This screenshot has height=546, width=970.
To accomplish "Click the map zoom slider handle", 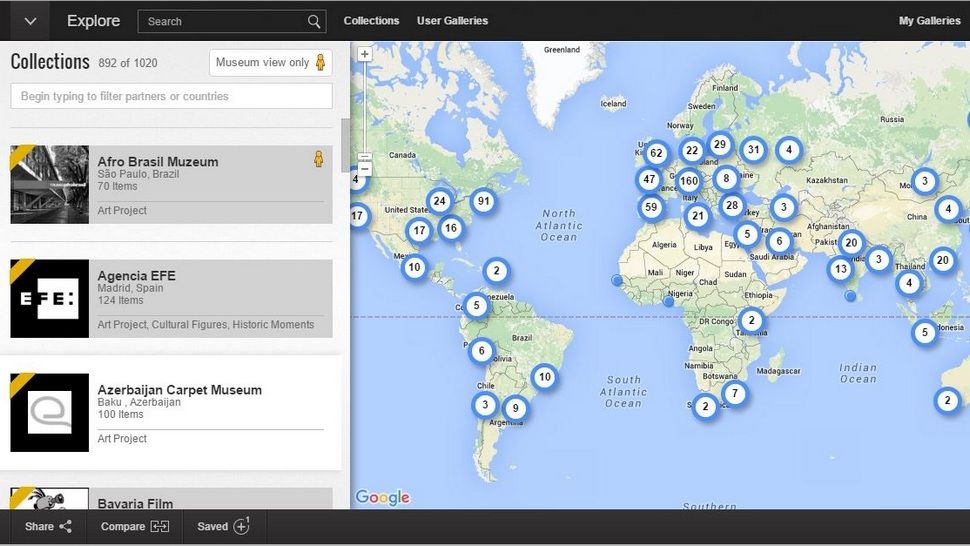I will [x=365, y=156].
